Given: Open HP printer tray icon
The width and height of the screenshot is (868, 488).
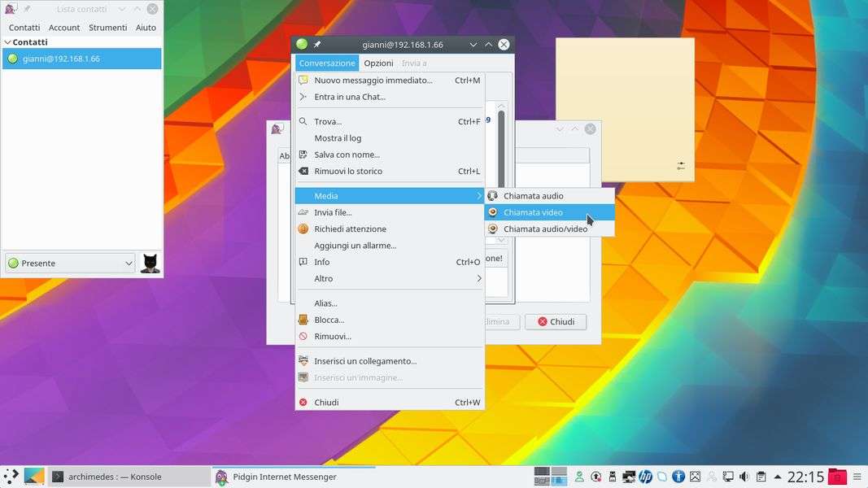Looking at the screenshot, I should click(645, 477).
